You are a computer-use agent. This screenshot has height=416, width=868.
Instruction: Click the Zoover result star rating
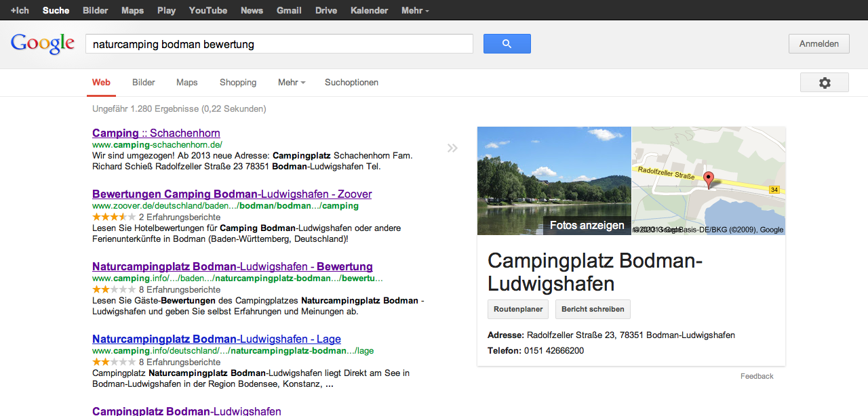coord(113,217)
